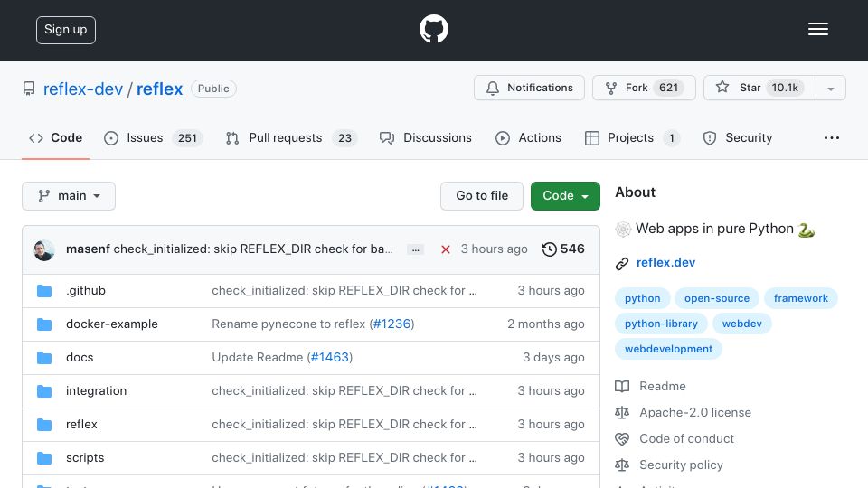
Task: Open the Projects tab
Action: [632, 137]
